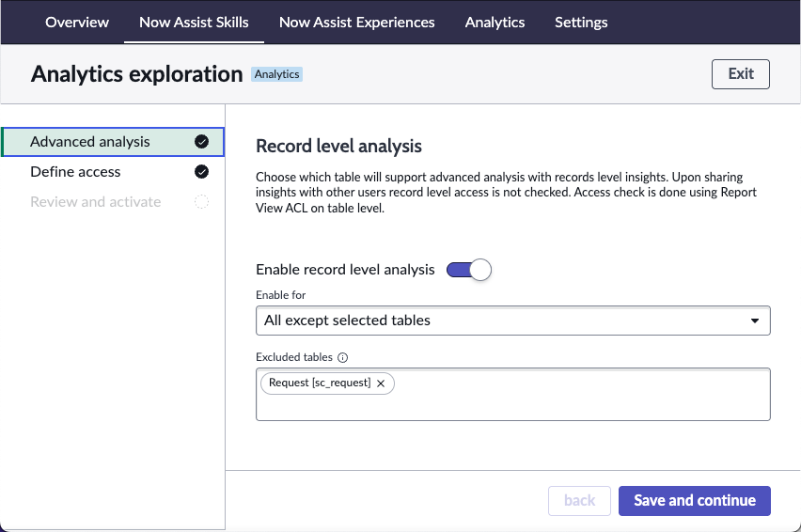Image resolution: width=801 pixels, height=532 pixels.
Task: Click the Excluded tables info icon
Action: (343, 357)
